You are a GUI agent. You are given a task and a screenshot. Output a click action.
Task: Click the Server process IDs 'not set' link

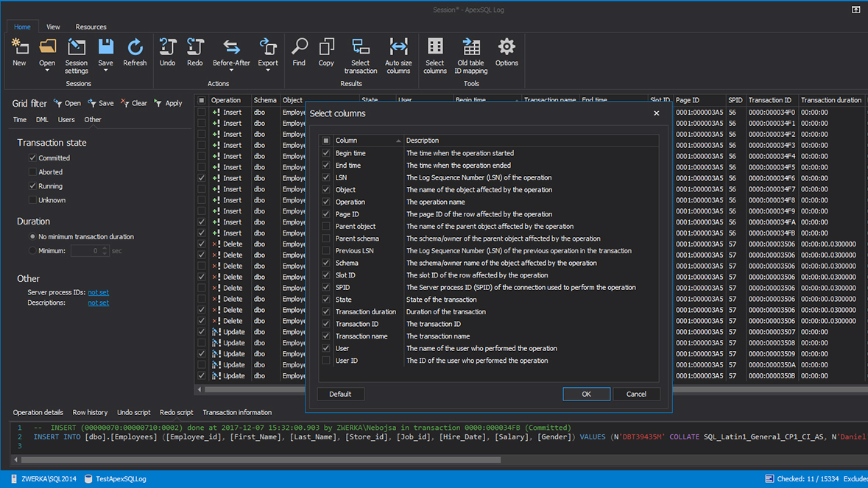coord(98,292)
